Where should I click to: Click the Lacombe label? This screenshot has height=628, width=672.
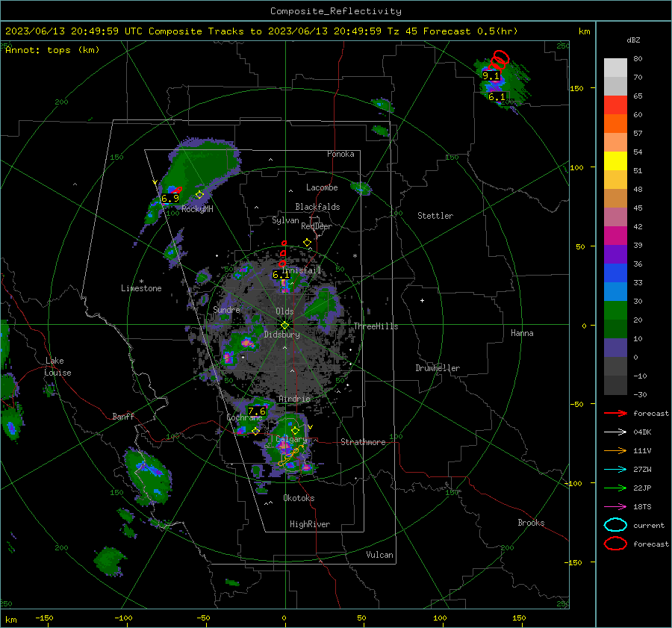(x=322, y=187)
